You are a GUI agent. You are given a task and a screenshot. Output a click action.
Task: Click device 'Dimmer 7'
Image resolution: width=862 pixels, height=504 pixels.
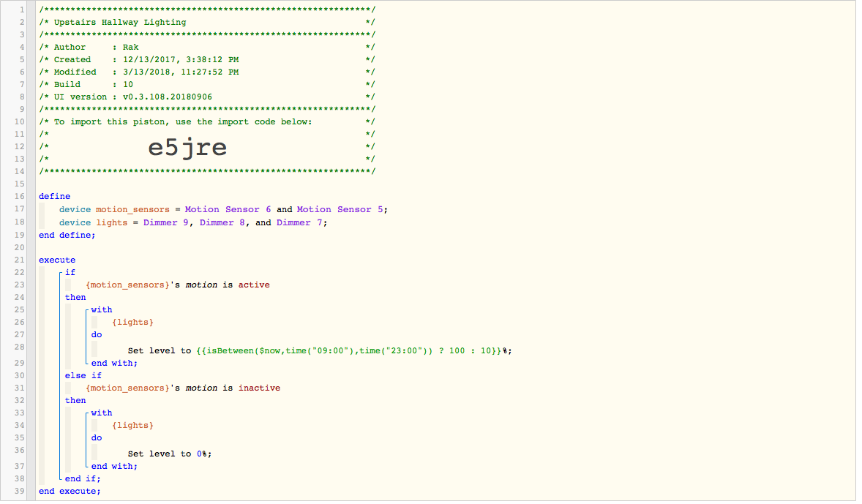click(x=299, y=223)
